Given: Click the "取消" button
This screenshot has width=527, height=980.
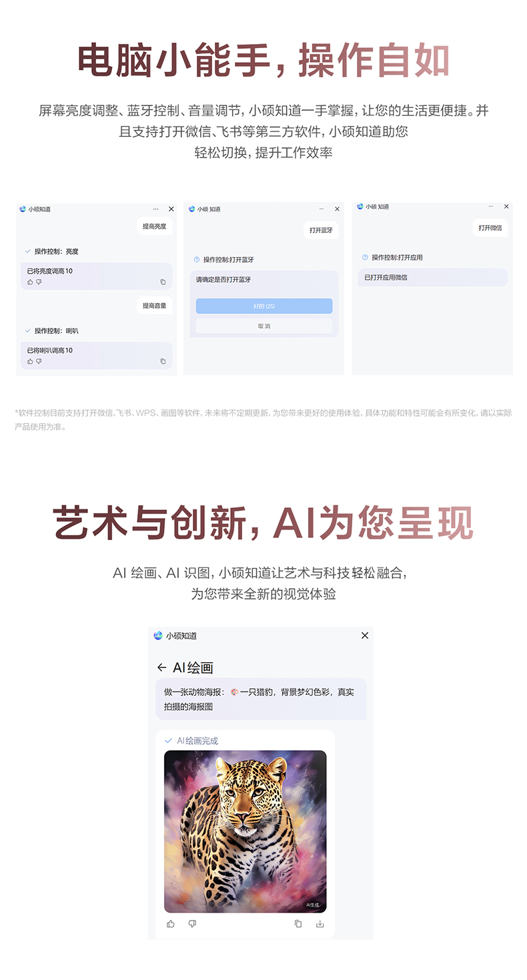Looking at the screenshot, I should tap(264, 326).
